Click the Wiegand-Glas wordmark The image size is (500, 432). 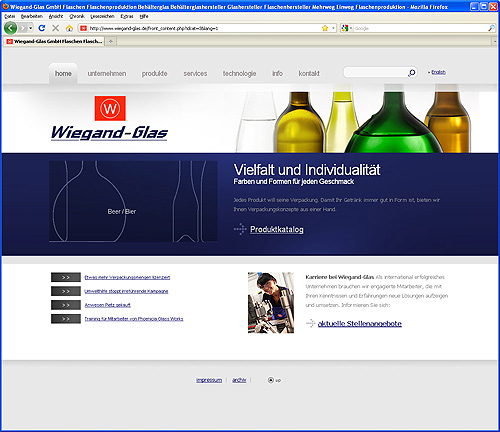click(109, 133)
